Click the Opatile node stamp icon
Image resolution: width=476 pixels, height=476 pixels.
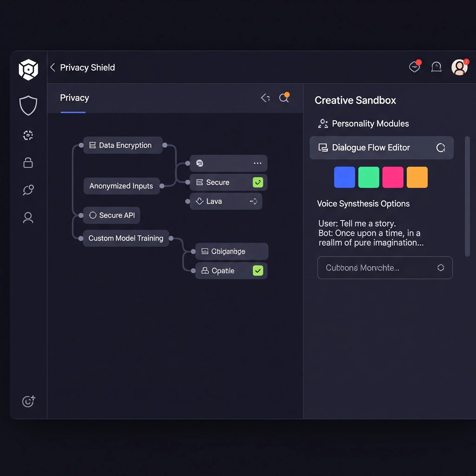point(205,271)
